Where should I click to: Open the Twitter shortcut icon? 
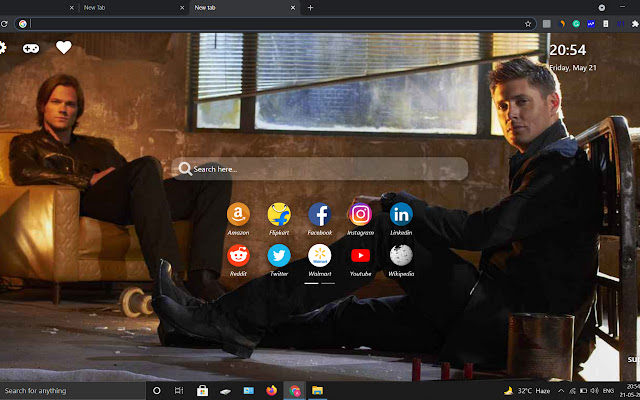point(279,256)
